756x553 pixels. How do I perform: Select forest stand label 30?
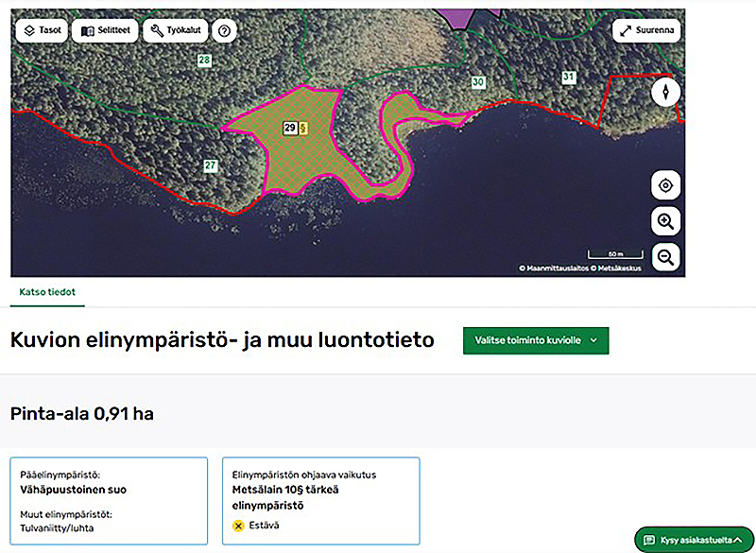pyautogui.click(x=477, y=82)
